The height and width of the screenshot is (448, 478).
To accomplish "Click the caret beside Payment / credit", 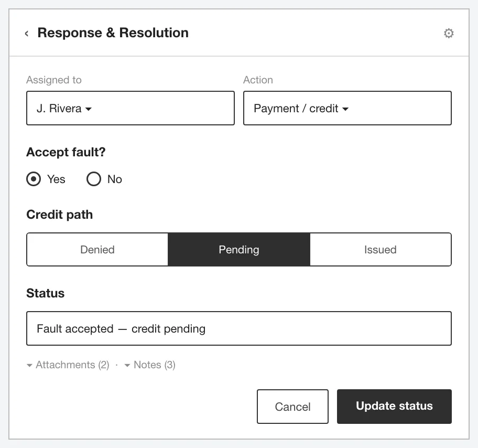I will 345,109.
